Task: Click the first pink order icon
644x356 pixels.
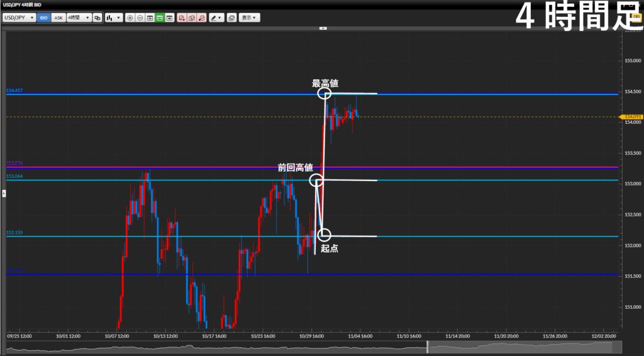Action: coord(182,18)
